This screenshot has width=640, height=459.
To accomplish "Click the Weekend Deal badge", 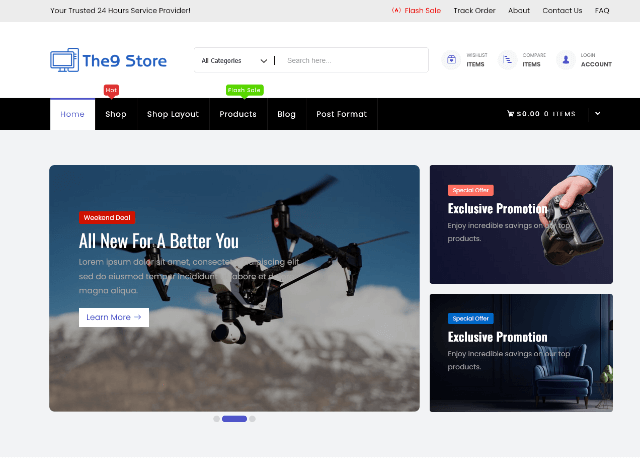I will pyautogui.click(x=107, y=217).
